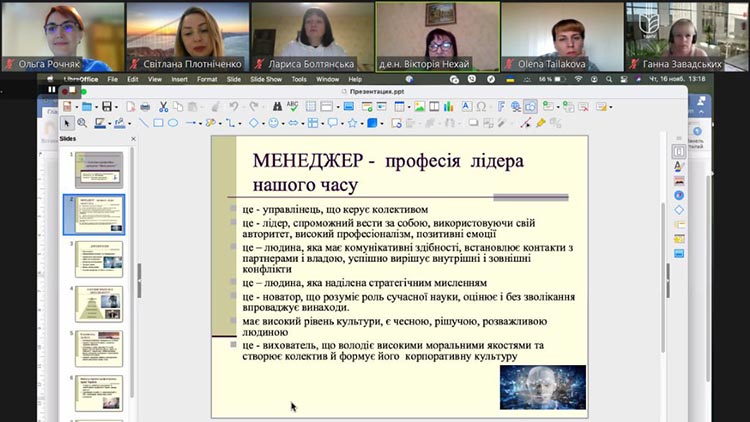Click the Print icon in toolbar
The width and height of the screenshot is (750, 422).
tap(145, 106)
